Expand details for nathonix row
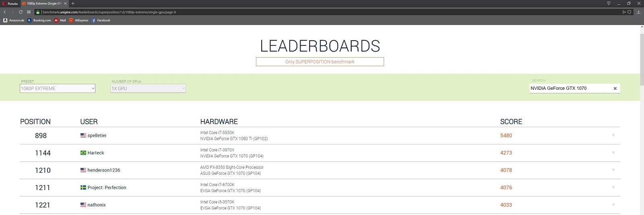The height and width of the screenshot is (215, 644). click(x=613, y=205)
